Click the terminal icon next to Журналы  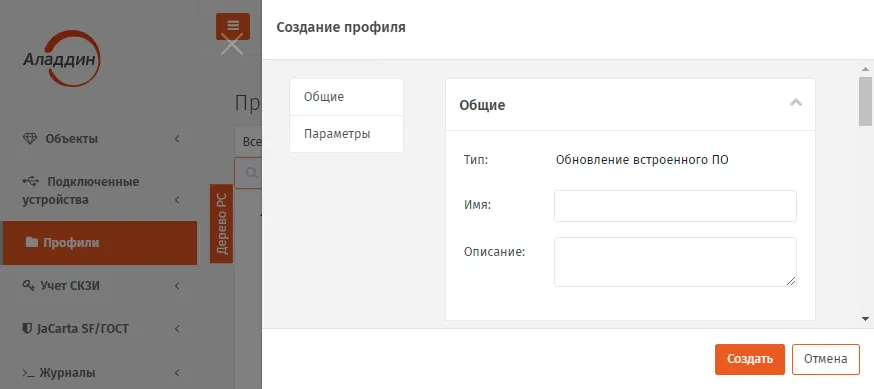[28, 372]
